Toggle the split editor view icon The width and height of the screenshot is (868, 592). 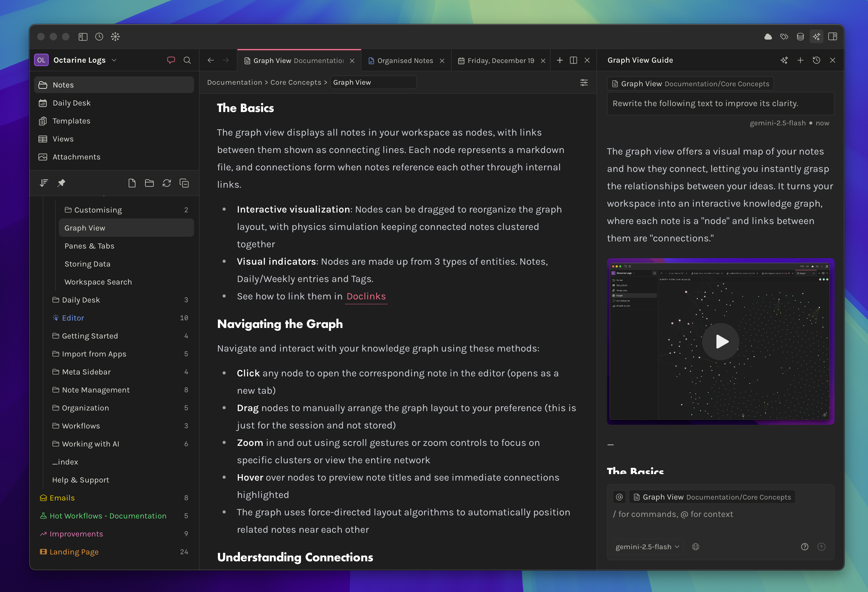573,60
